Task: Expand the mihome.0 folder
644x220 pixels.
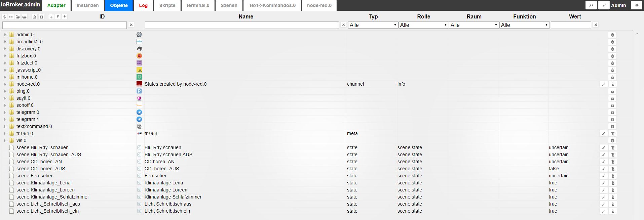Action: tap(5, 77)
